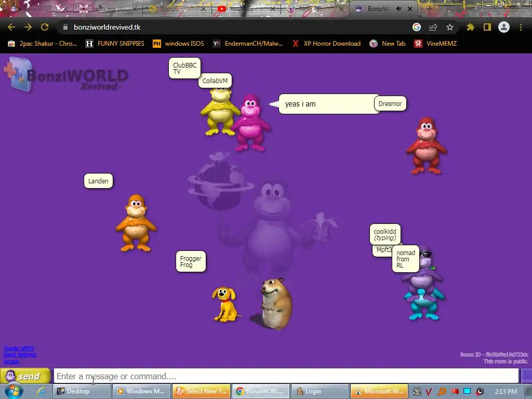
Task: Open EndermanCH/Malw... bookmark
Action: [248, 44]
